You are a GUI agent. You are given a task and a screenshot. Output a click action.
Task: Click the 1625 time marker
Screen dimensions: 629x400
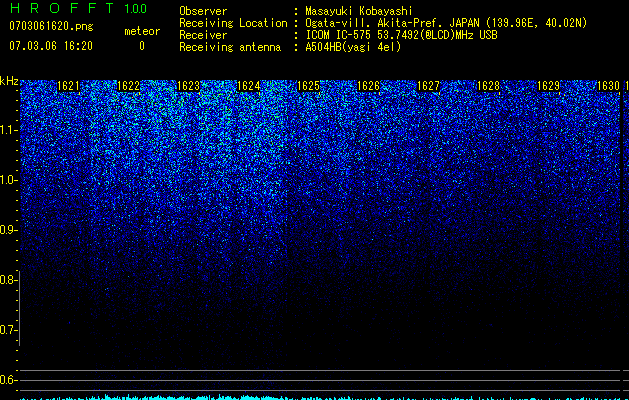(308, 86)
